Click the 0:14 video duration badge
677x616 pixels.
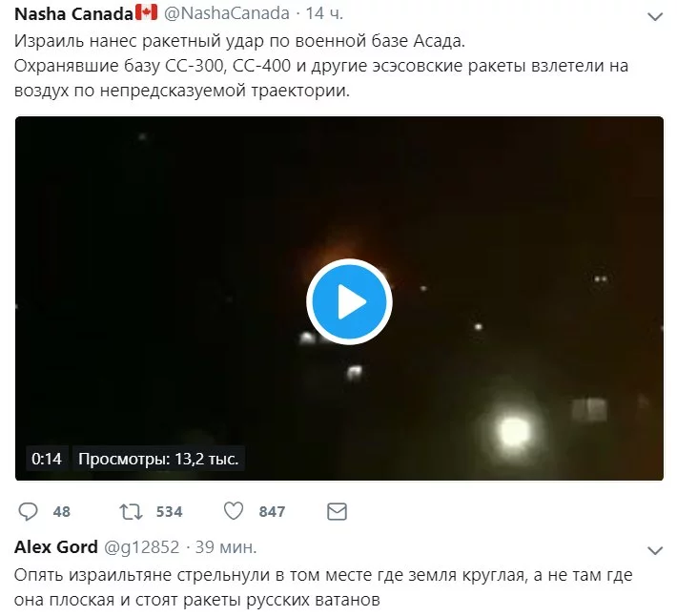(47, 459)
